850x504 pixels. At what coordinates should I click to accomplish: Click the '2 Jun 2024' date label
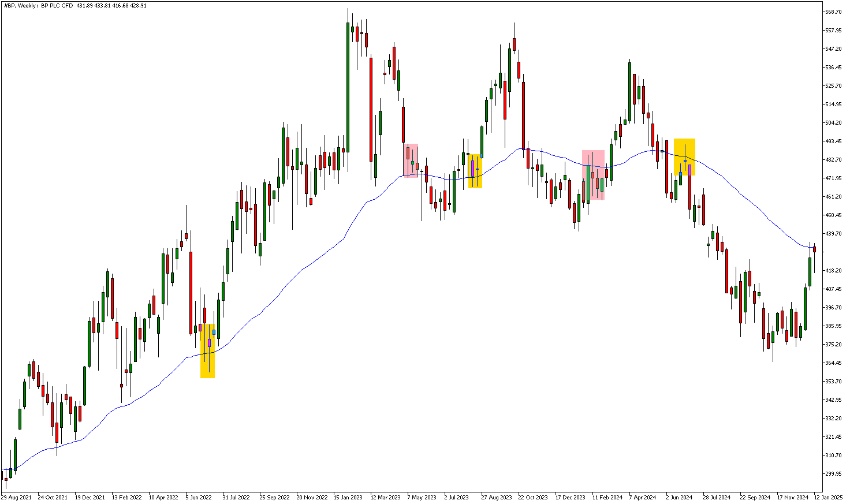[x=679, y=497]
